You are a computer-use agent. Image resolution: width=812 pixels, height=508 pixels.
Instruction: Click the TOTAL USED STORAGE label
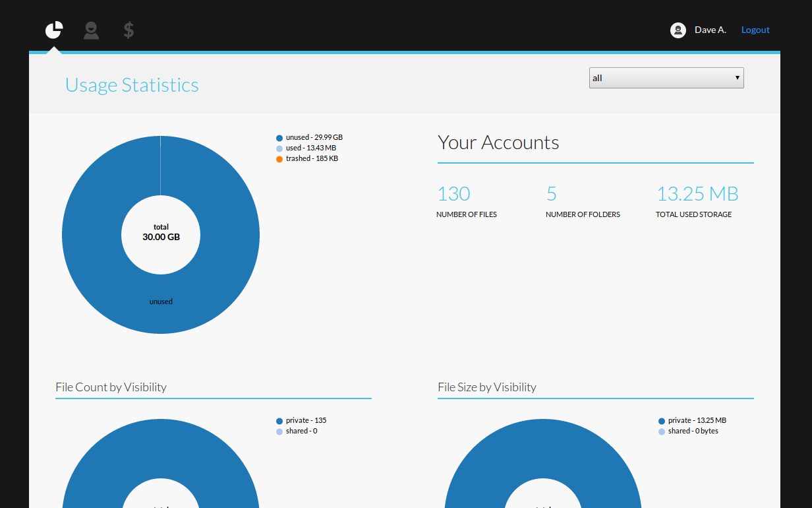[x=693, y=214]
